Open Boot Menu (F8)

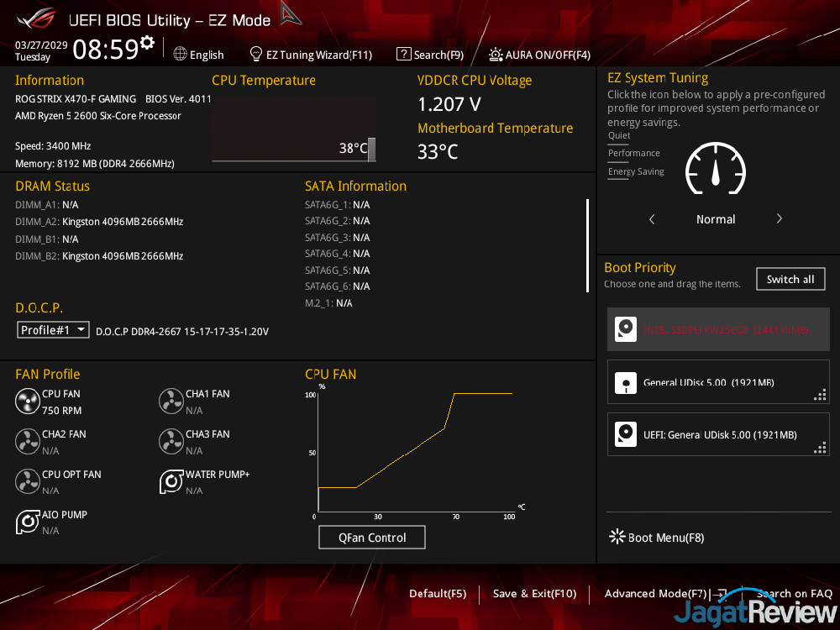coord(657,538)
